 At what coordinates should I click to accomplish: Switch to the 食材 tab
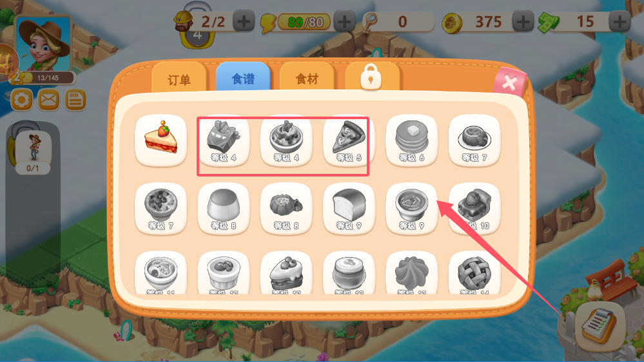[x=307, y=78]
